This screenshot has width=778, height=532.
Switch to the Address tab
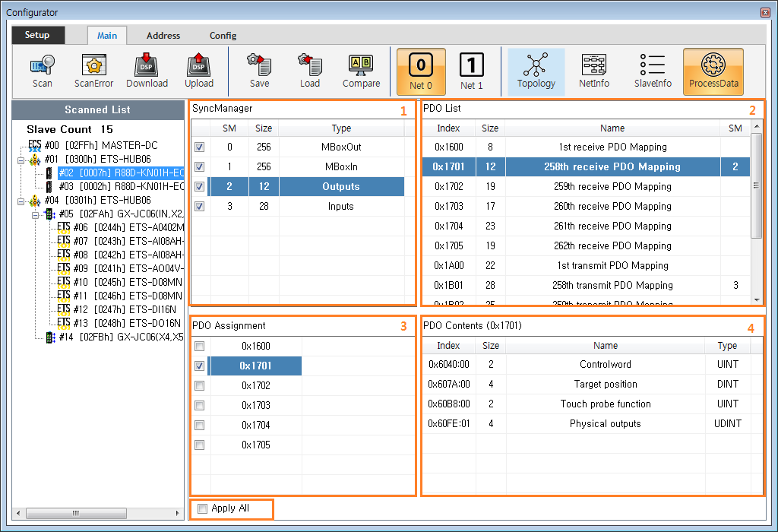point(162,35)
